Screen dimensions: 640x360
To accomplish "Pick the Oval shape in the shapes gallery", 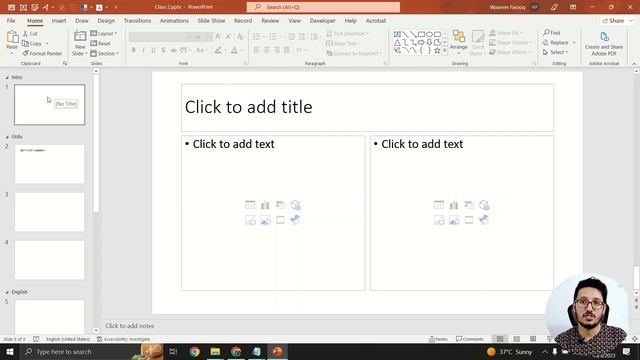I will tap(429, 34).
